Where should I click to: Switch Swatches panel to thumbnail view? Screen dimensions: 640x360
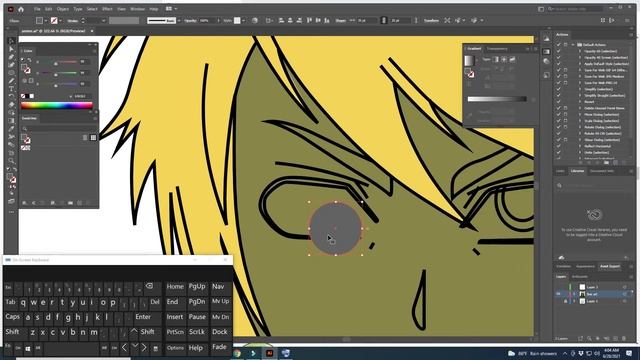(93, 138)
